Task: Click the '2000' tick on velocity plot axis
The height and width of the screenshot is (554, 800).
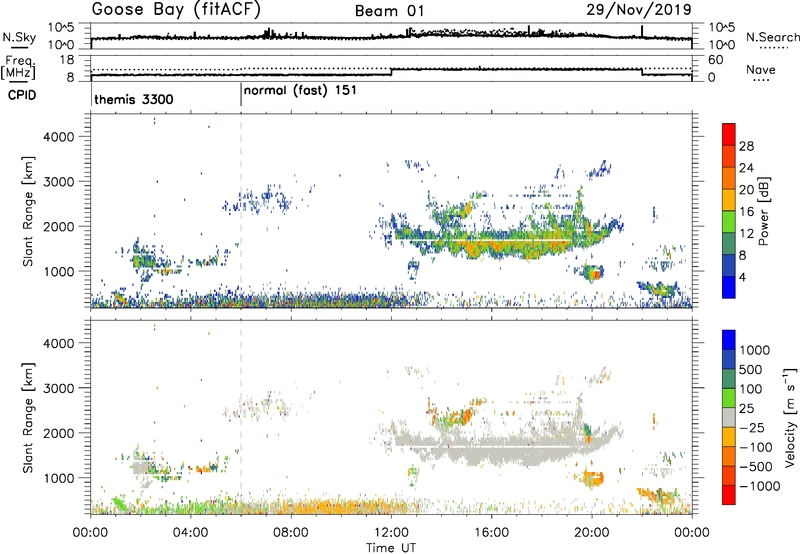Action: point(59,433)
